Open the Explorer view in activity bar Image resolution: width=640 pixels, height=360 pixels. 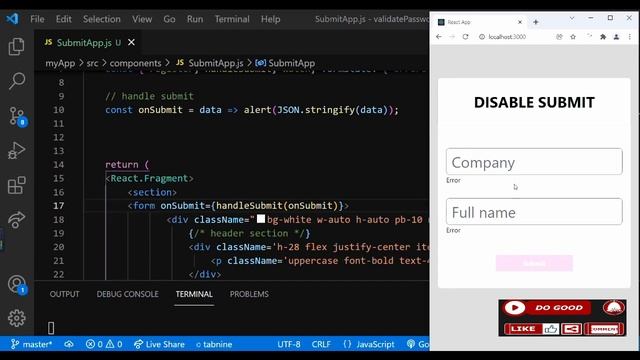[x=16, y=47]
